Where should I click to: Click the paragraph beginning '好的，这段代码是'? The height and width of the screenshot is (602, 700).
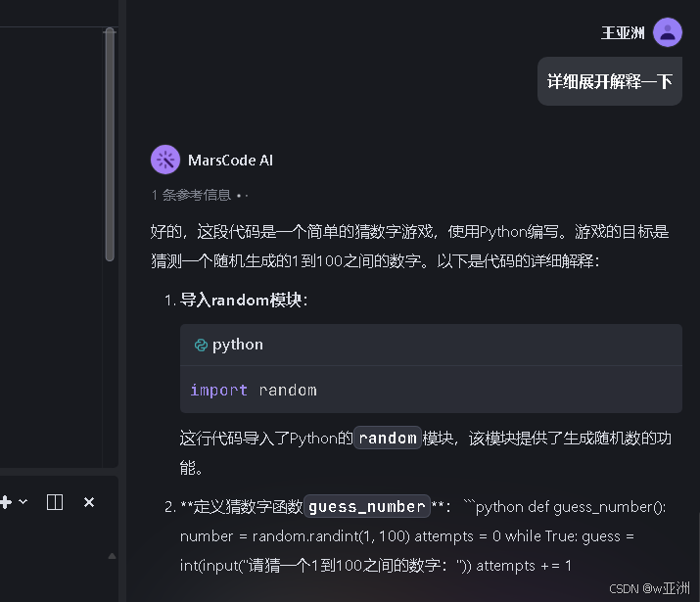click(x=410, y=247)
